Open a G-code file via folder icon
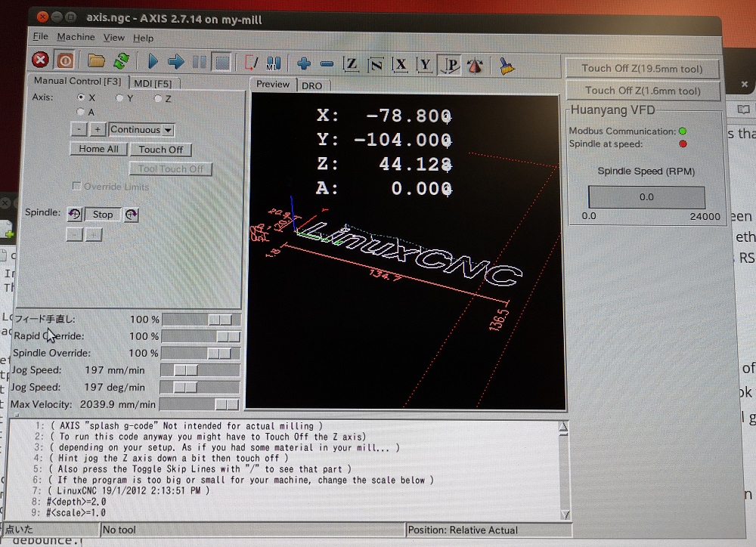The width and height of the screenshot is (756, 547). pyautogui.click(x=96, y=60)
